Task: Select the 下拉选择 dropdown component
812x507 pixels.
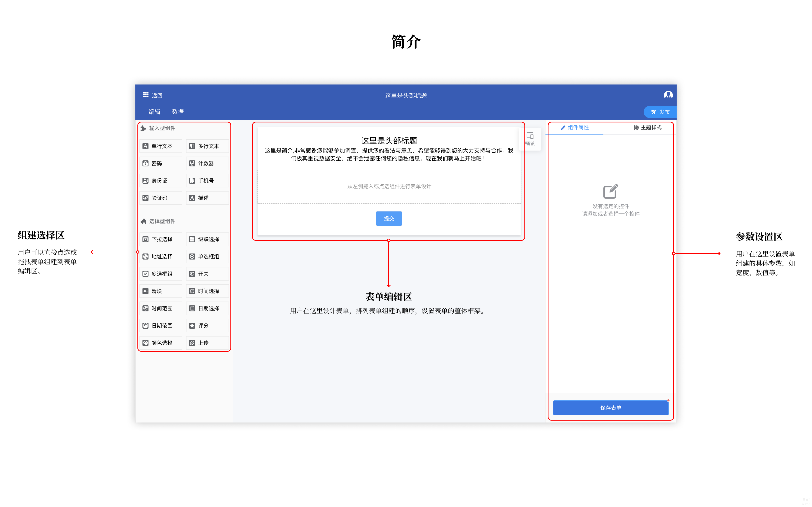Action: (161, 239)
